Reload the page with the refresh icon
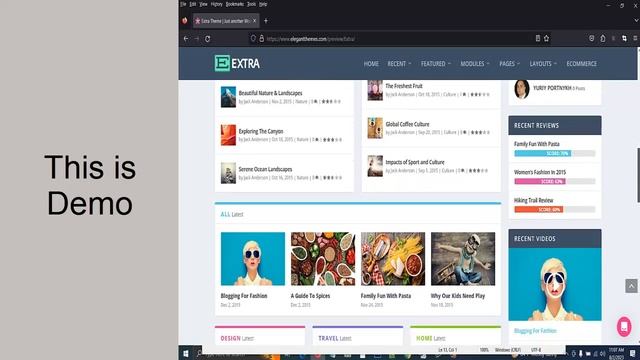The height and width of the screenshot is (360, 640). 207,39
